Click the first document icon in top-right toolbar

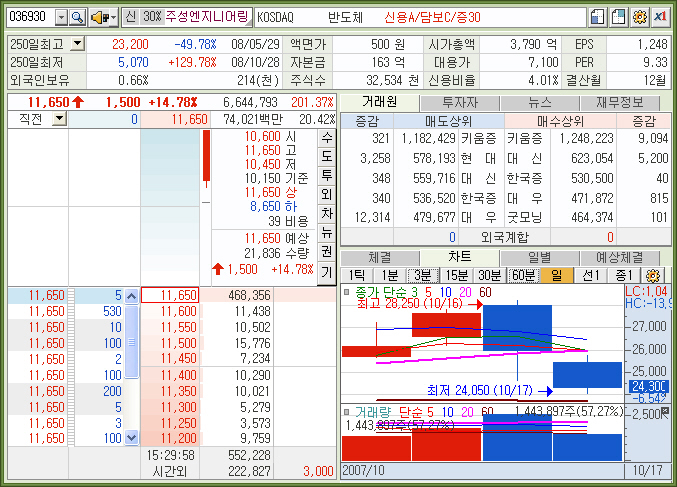click(x=597, y=17)
